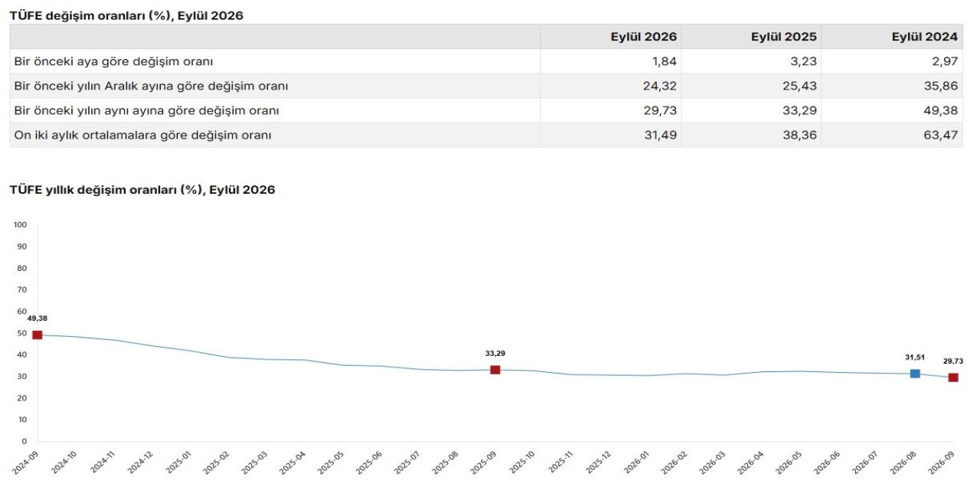
Task: Click the 2026-09 x-axis label
Action: click(941, 462)
